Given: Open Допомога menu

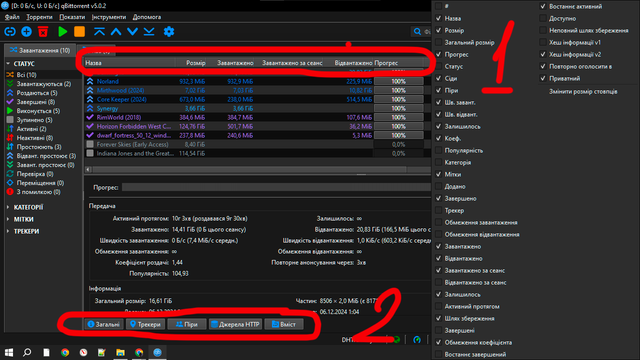Looking at the screenshot, I should click(147, 17).
